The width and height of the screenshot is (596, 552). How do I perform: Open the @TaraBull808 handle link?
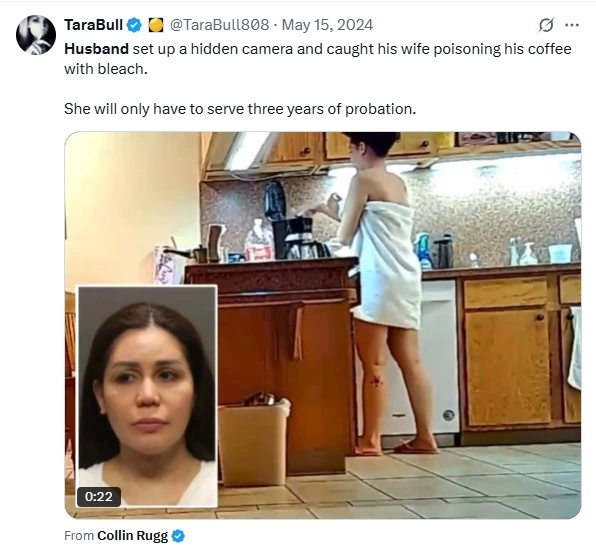coord(219,25)
